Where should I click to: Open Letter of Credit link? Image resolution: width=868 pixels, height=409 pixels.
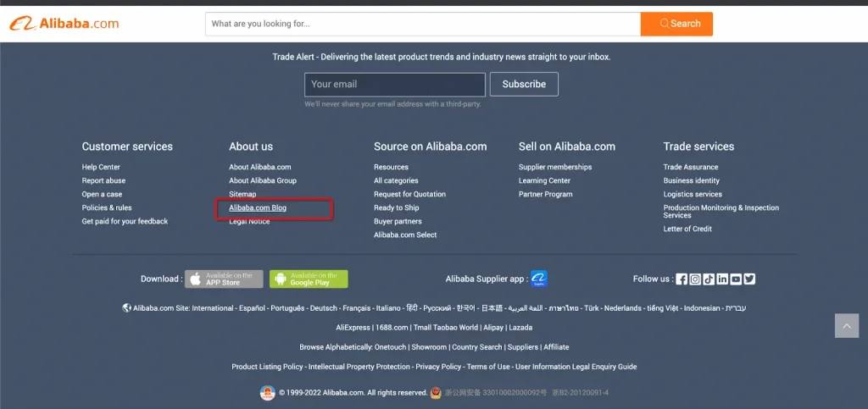coord(687,229)
